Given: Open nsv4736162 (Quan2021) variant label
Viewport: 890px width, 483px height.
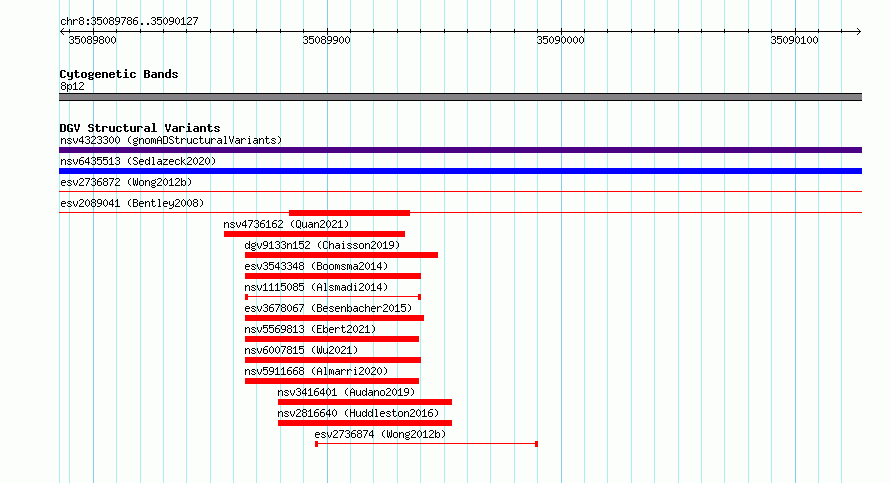Looking at the screenshot, I should (x=286, y=224).
